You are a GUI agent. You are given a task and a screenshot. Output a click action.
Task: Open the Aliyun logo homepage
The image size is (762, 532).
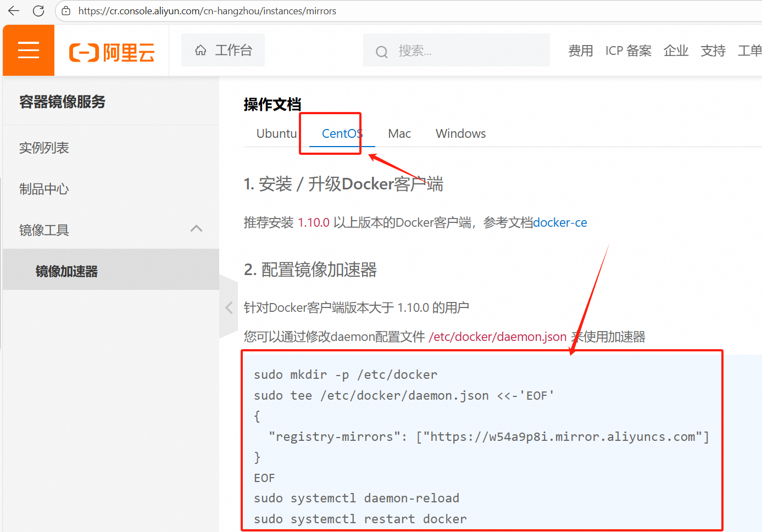[x=112, y=52]
